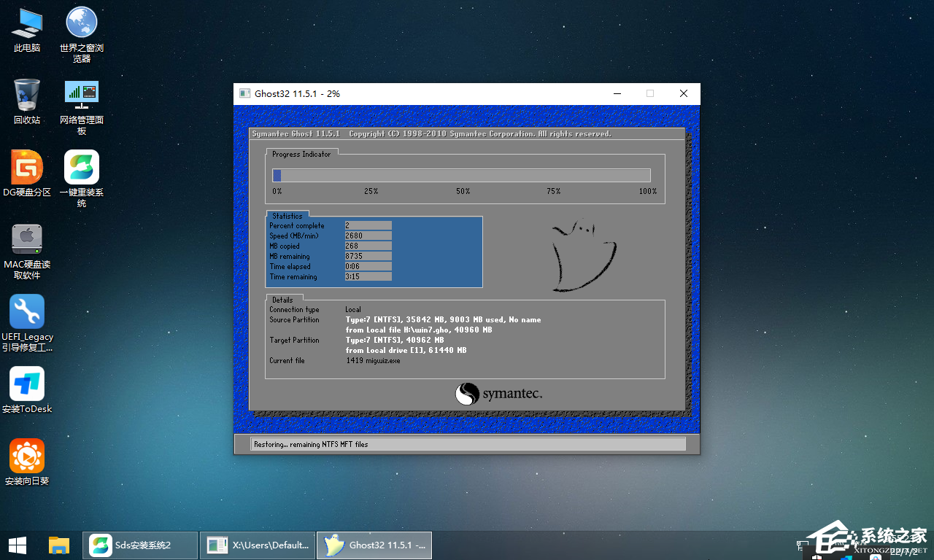
Task: Open File Explorer from the taskbar
Action: tap(59, 545)
